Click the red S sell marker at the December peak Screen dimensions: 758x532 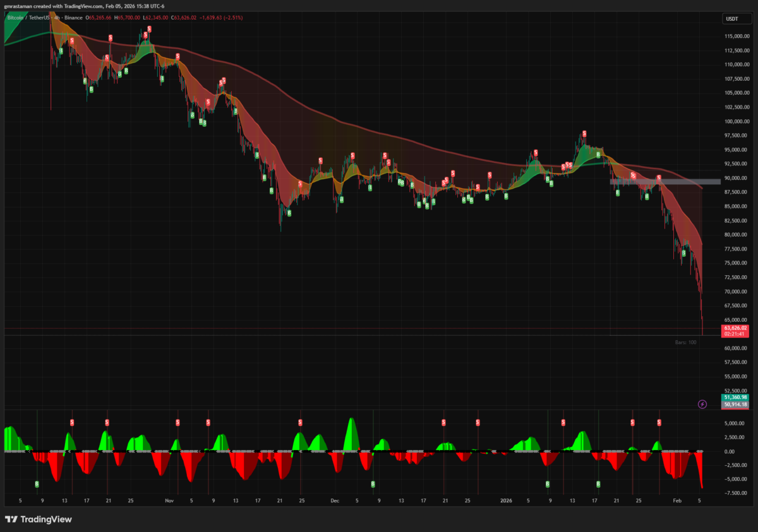click(352, 155)
